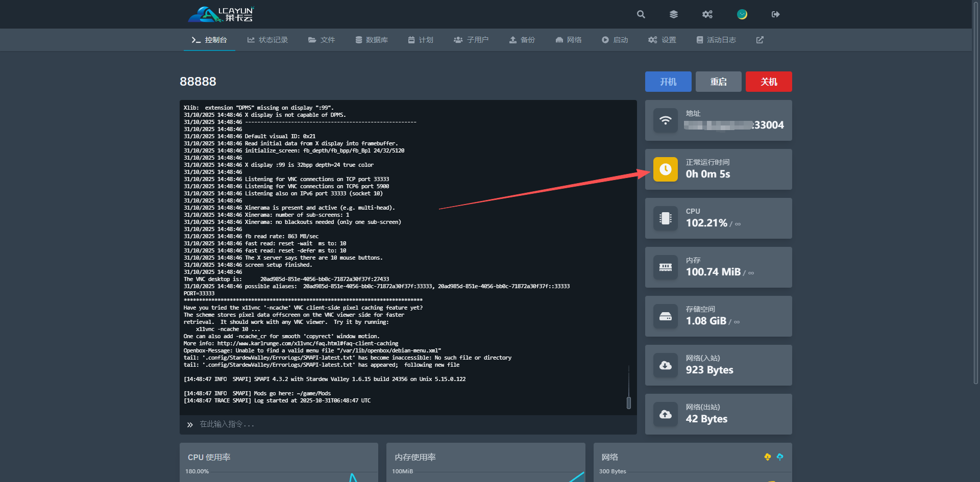Open the 设置 tab
The height and width of the screenshot is (482, 980).
point(662,40)
